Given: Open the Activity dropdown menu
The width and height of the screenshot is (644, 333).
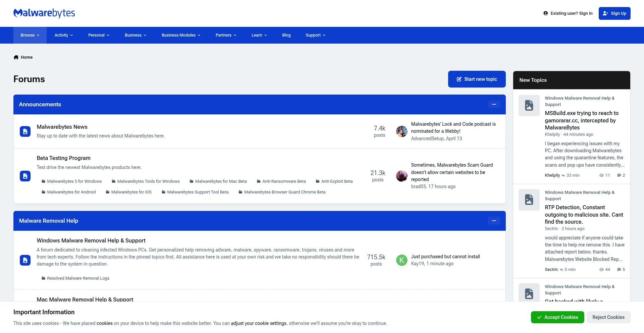Looking at the screenshot, I should (64, 35).
